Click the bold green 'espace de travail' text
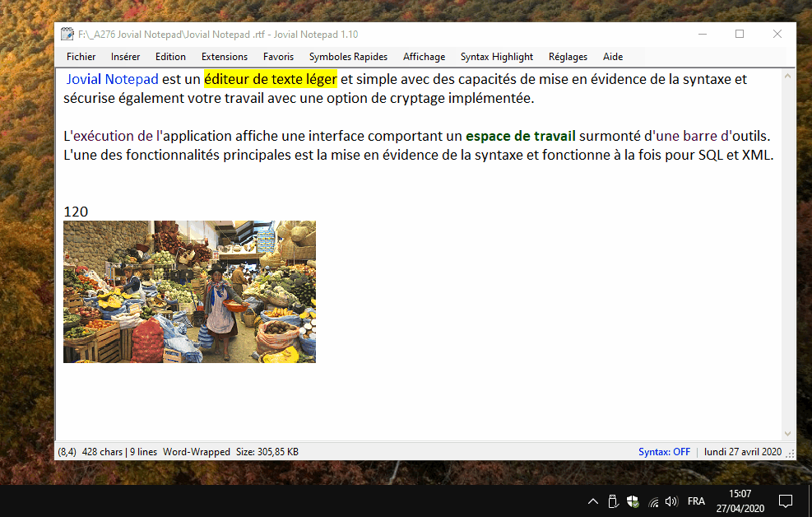812x517 pixels. pyautogui.click(x=521, y=136)
